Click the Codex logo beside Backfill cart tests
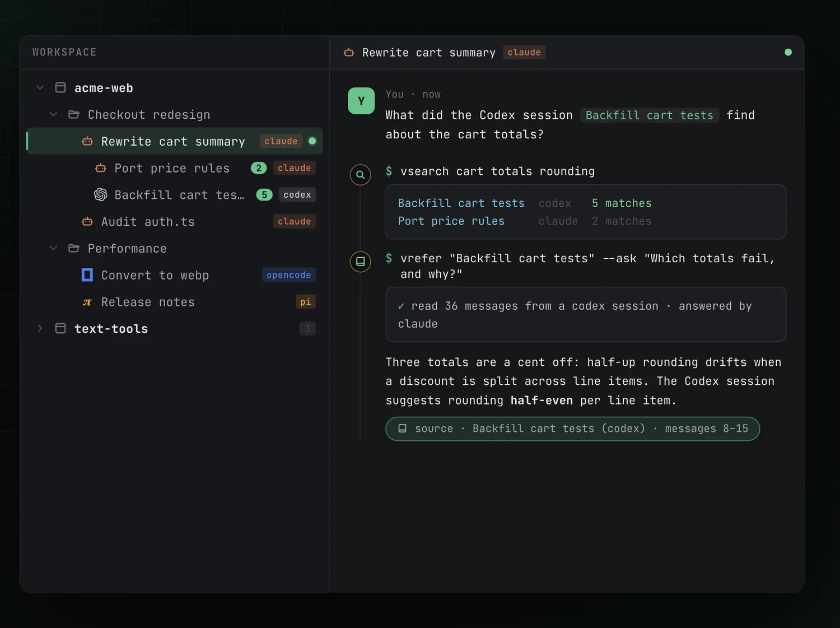Image resolution: width=840 pixels, height=628 pixels. click(101, 194)
